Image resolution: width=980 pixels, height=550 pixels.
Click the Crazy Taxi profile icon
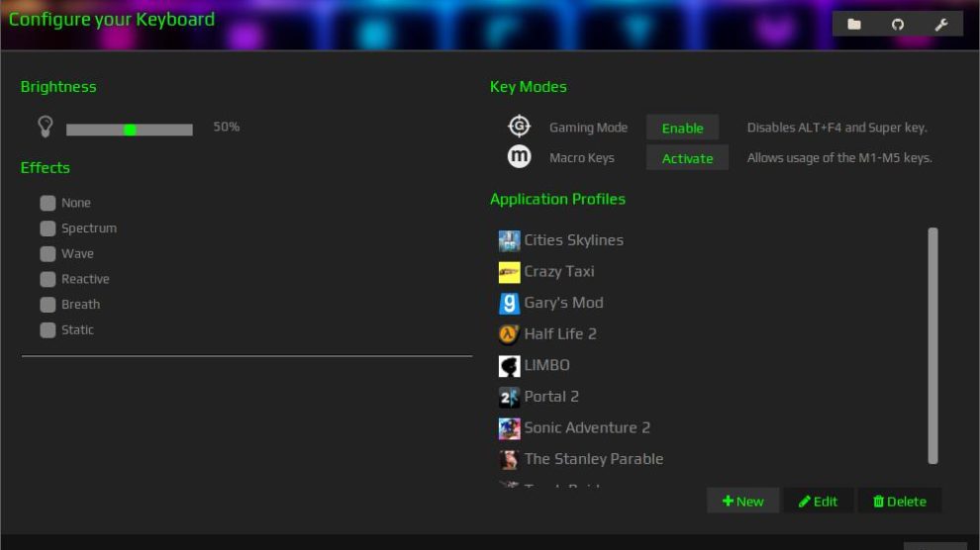point(509,272)
